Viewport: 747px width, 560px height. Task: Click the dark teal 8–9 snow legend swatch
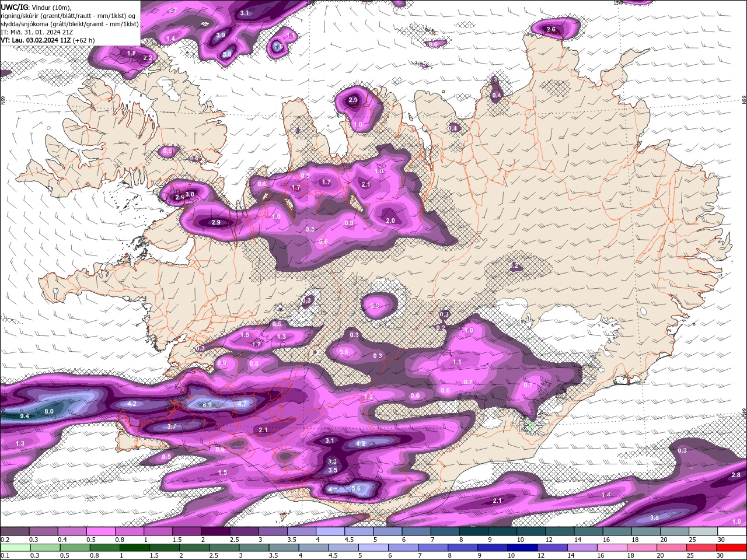pyautogui.click(x=473, y=531)
